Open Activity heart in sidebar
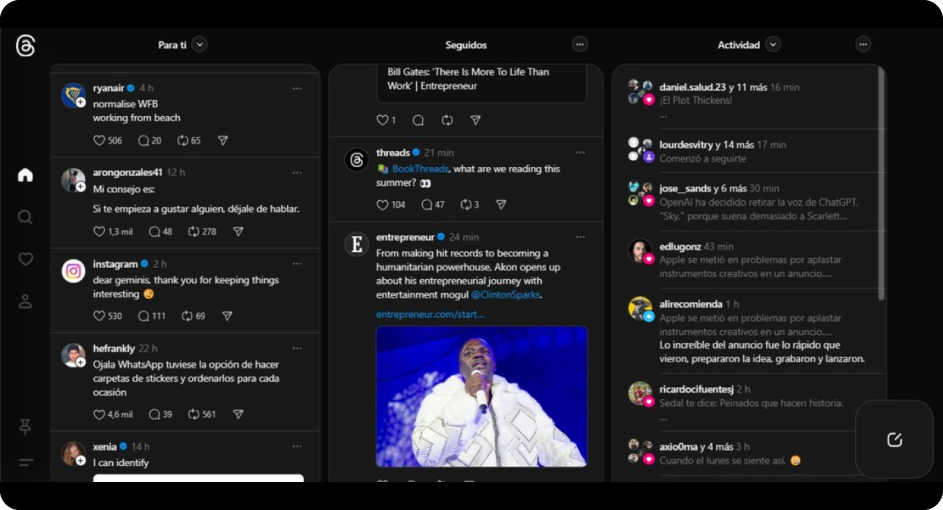943x510 pixels. (25, 259)
